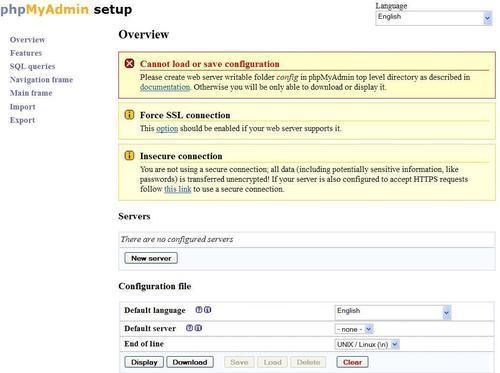Click the Default language label
This screenshot has height=373, width=500.
point(155,310)
